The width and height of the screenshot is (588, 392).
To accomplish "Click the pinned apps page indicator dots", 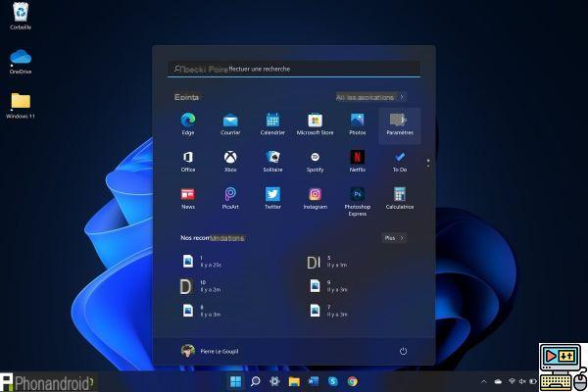I will (x=428, y=164).
